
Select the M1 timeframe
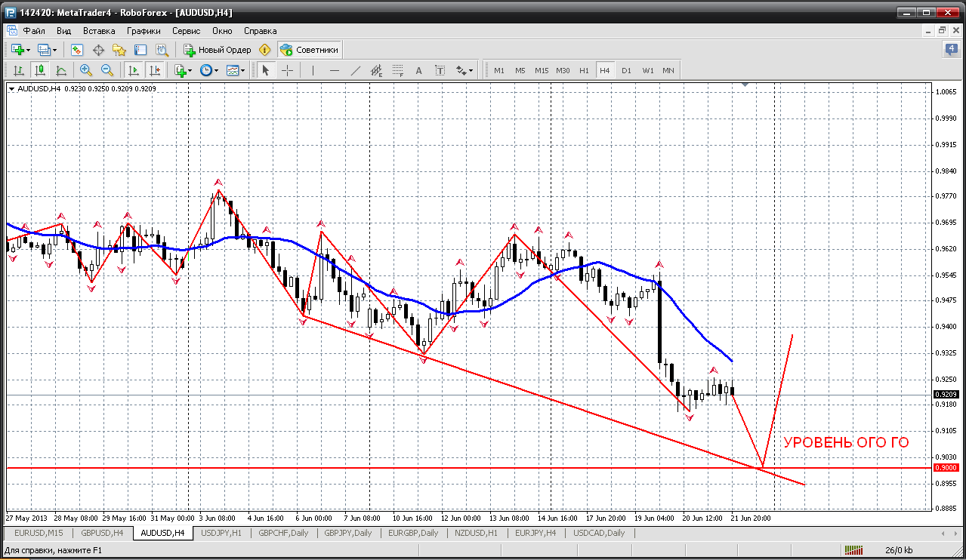pyautogui.click(x=499, y=70)
